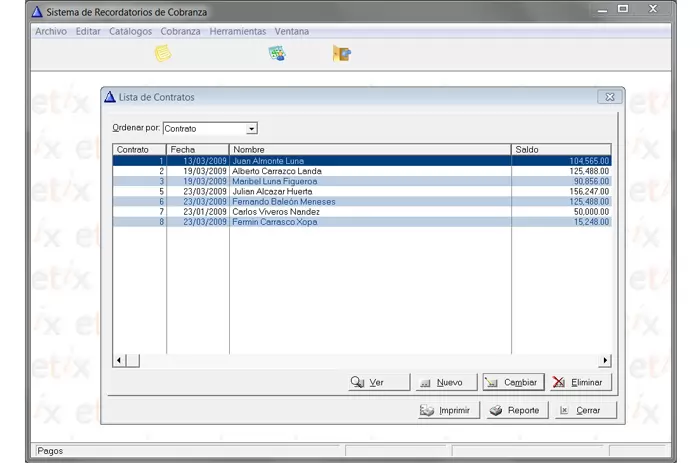Expand the Ordenar por dropdown
700x463 pixels.
(x=251, y=128)
